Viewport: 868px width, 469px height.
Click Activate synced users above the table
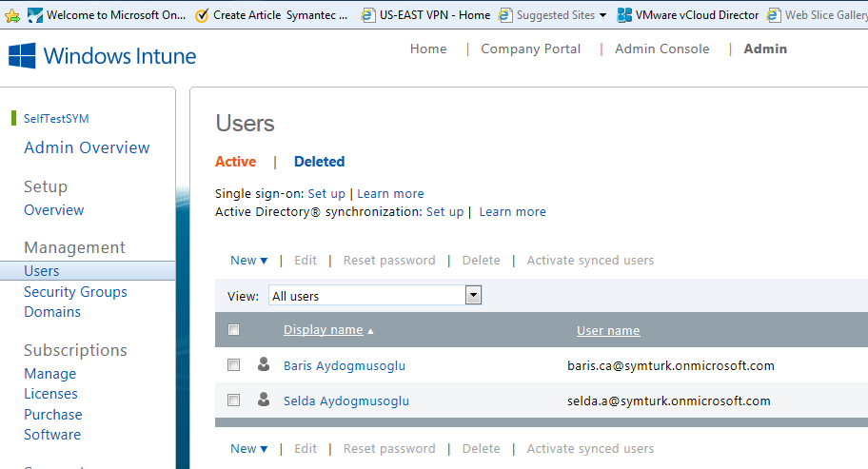click(x=590, y=261)
